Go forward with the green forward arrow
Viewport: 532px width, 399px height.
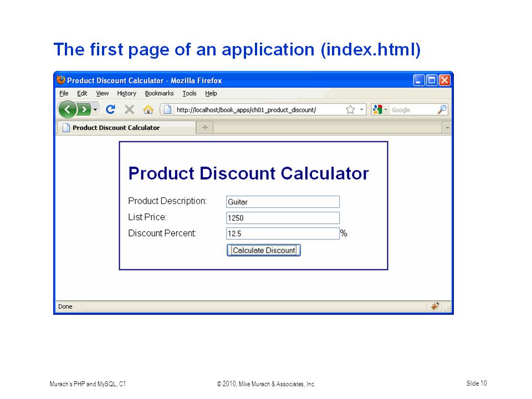84,110
